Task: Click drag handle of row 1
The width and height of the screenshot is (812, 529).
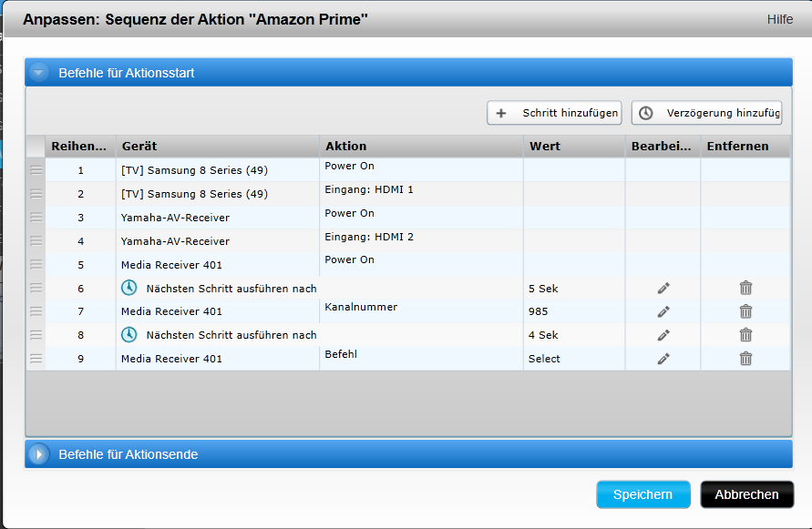Action: [x=36, y=169]
